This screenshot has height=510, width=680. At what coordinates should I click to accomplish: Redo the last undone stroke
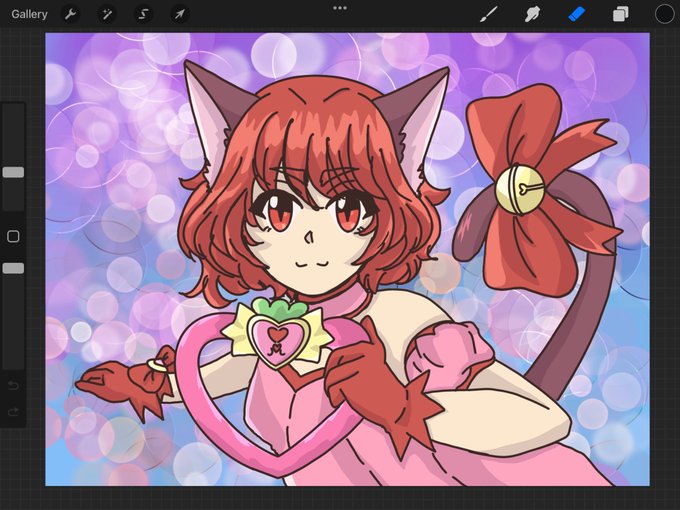point(13,411)
